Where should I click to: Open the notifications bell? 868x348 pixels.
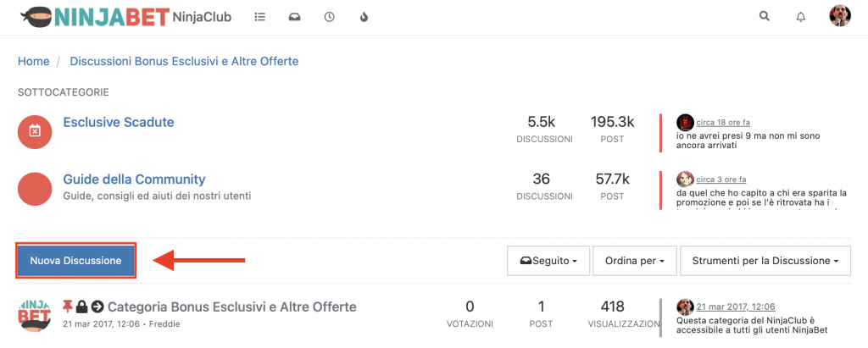click(801, 16)
